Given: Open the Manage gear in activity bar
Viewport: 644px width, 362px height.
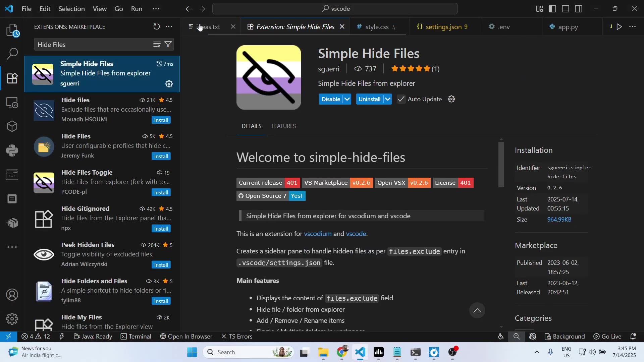Looking at the screenshot, I should (12, 319).
